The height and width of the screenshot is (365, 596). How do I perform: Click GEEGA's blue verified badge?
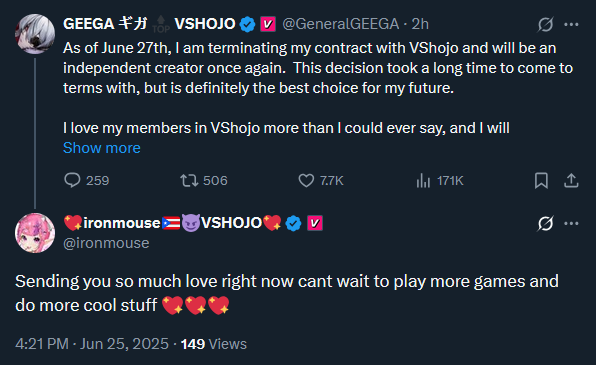[x=247, y=24]
